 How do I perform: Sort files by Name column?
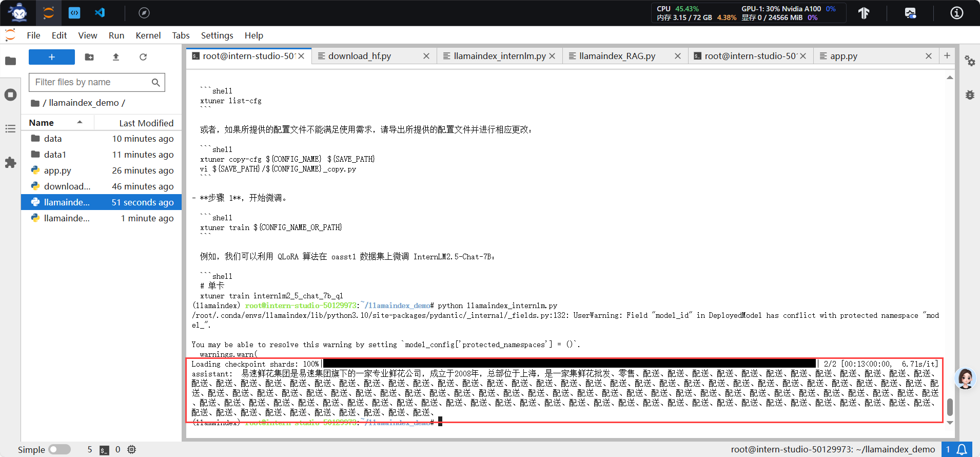(x=56, y=123)
